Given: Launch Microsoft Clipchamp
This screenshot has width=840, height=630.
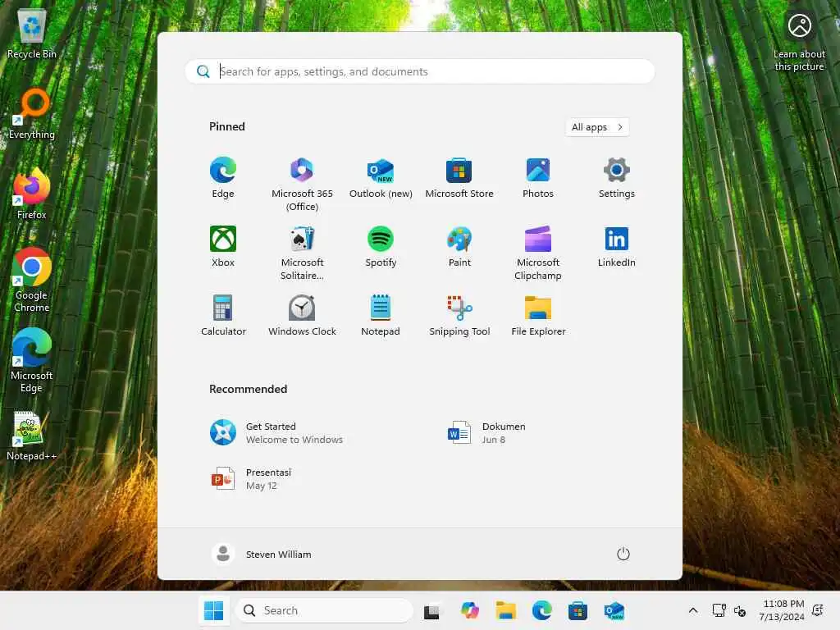Looking at the screenshot, I should point(538,253).
